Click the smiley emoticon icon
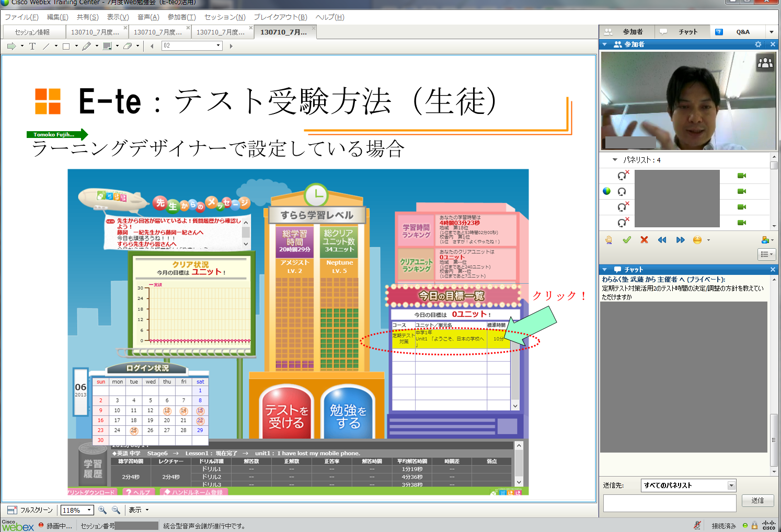The image size is (781, 532). pyautogui.click(x=697, y=240)
